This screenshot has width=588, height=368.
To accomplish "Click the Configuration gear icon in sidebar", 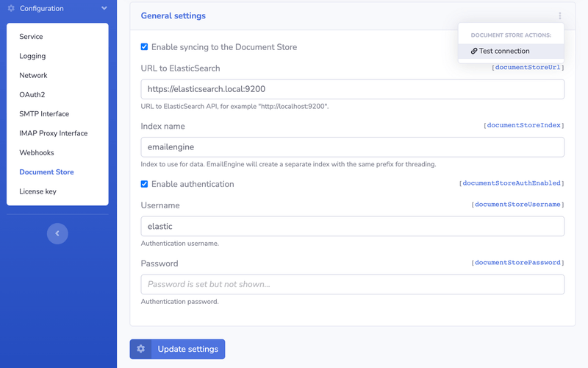I will [x=11, y=9].
